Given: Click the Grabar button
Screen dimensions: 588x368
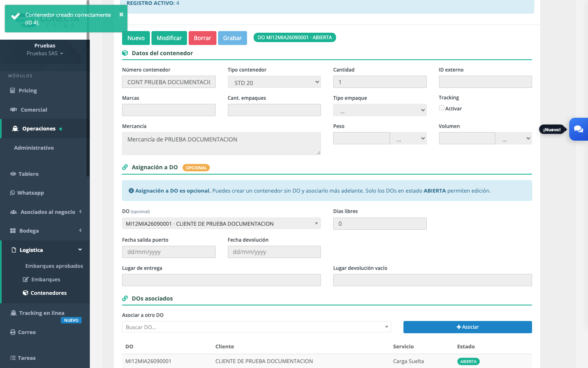Looking at the screenshot, I should point(232,38).
